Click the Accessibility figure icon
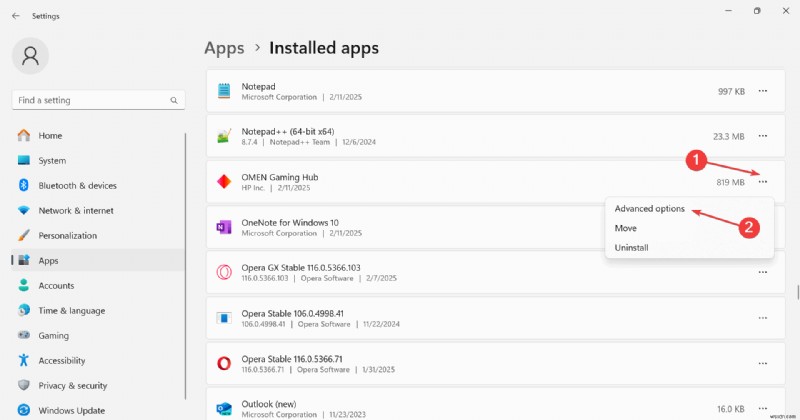The height and width of the screenshot is (420, 800). pos(24,360)
